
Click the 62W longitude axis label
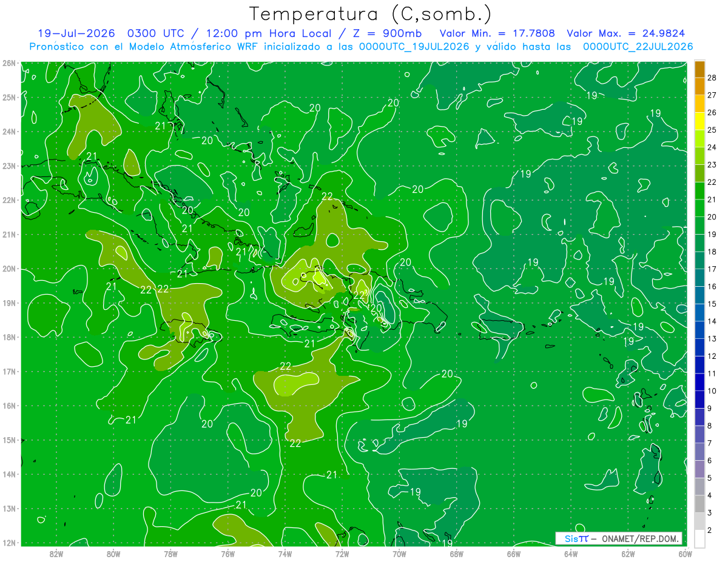click(629, 554)
